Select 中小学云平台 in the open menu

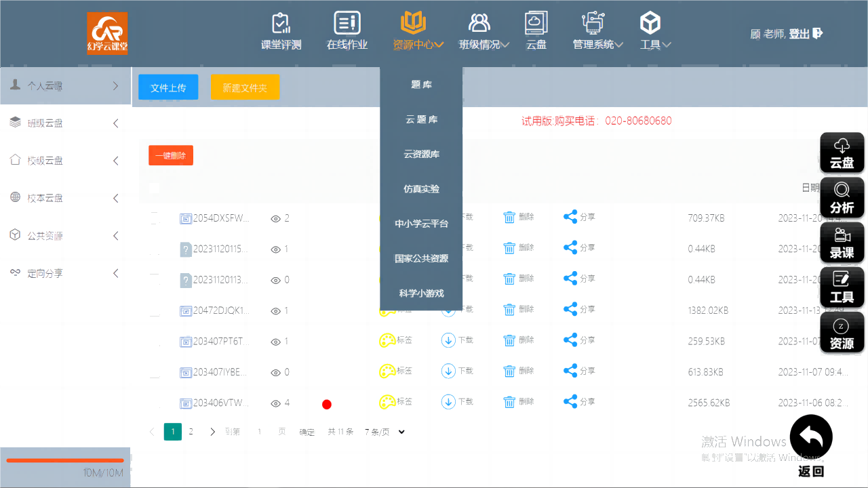pyautogui.click(x=420, y=224)
